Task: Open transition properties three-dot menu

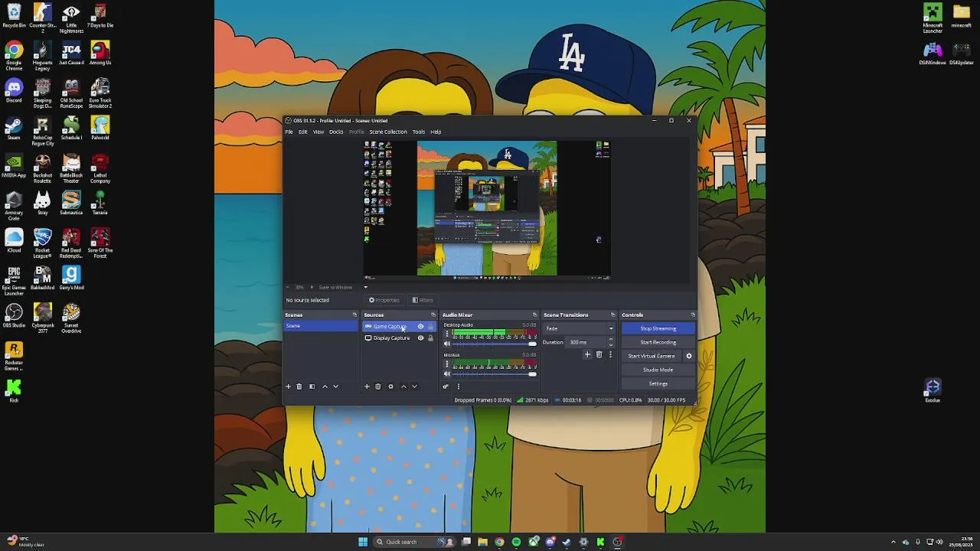Action: pos(609,354)
